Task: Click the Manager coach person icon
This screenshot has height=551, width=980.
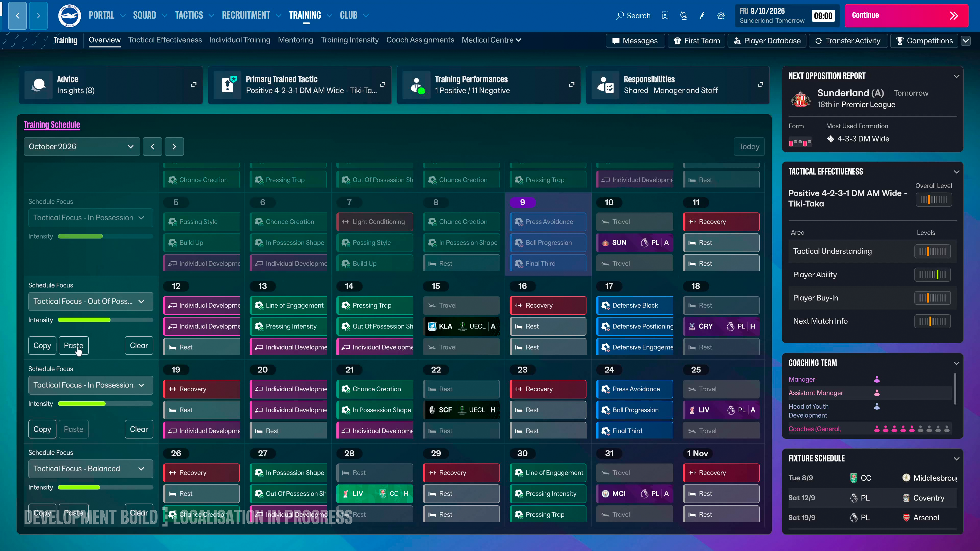Action: tap(877, 380)
